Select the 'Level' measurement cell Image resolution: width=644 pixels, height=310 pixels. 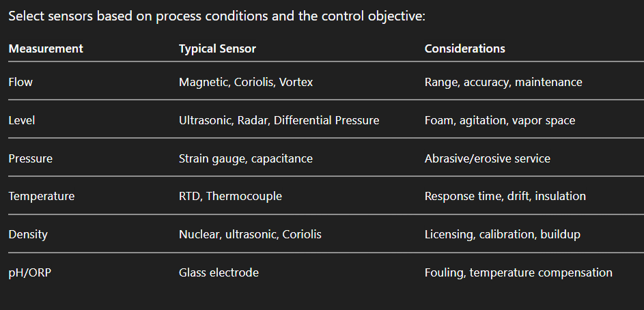[22, 120]
